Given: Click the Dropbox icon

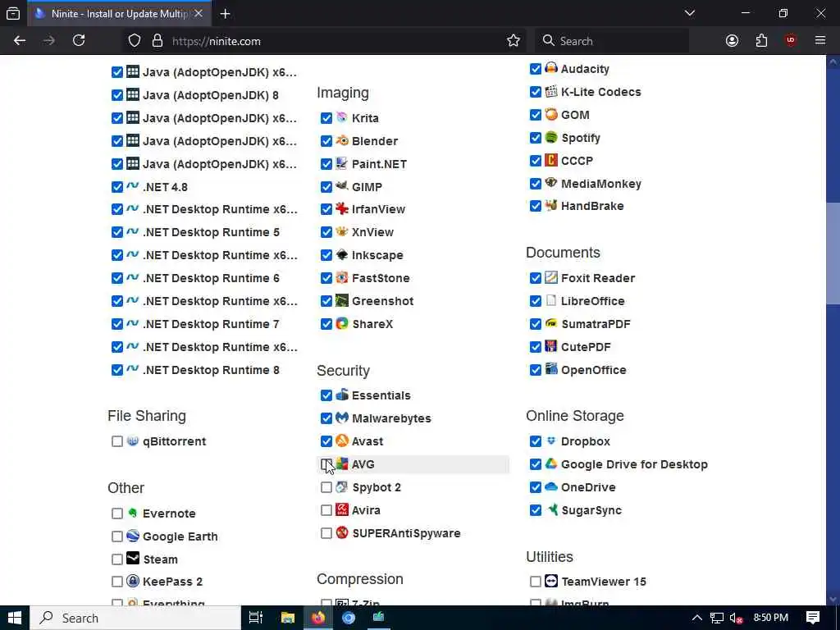Looking at the screenshot, I should (550, 441).
